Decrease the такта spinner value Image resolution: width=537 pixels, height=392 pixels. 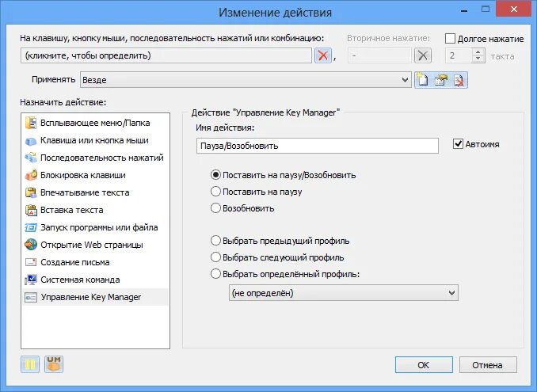[x=478, y=59]
